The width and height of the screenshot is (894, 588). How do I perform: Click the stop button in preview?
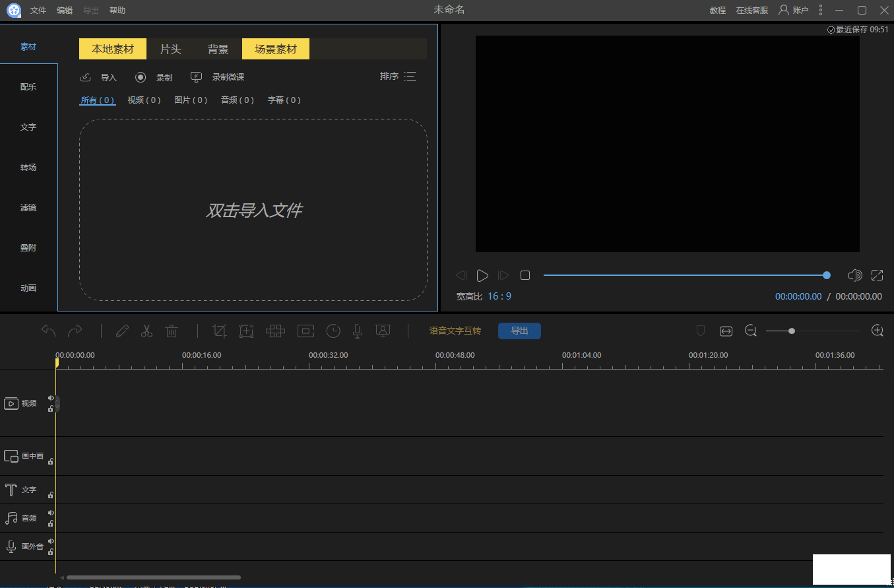coord(525,275)
